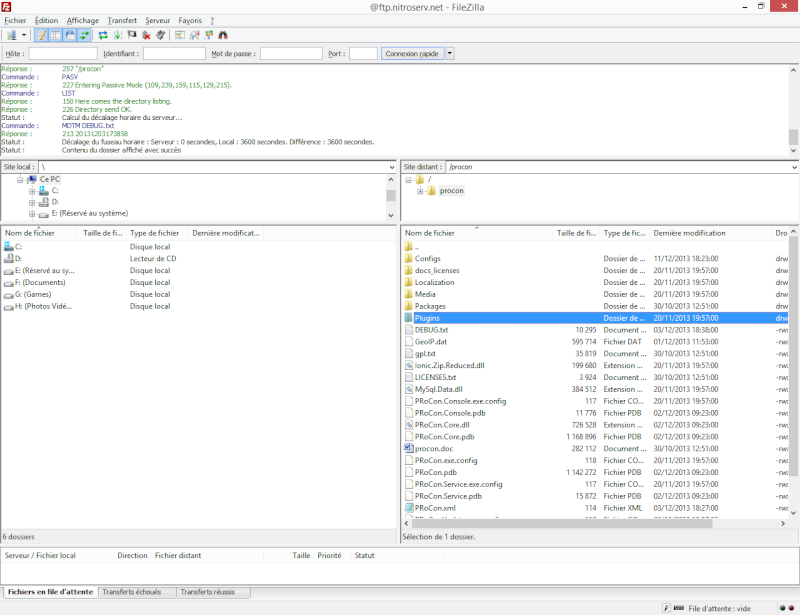The width and height of the screenshot is (800, 615).
Task: Sort local list by Type de fichier
Action: pyautogui.click(x=157, y=233)
